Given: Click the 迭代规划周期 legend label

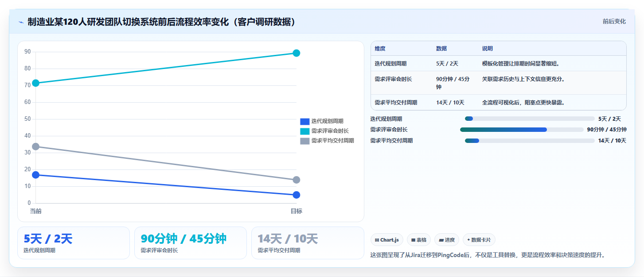Looking at the screenshot, I should tap(327, 121).
